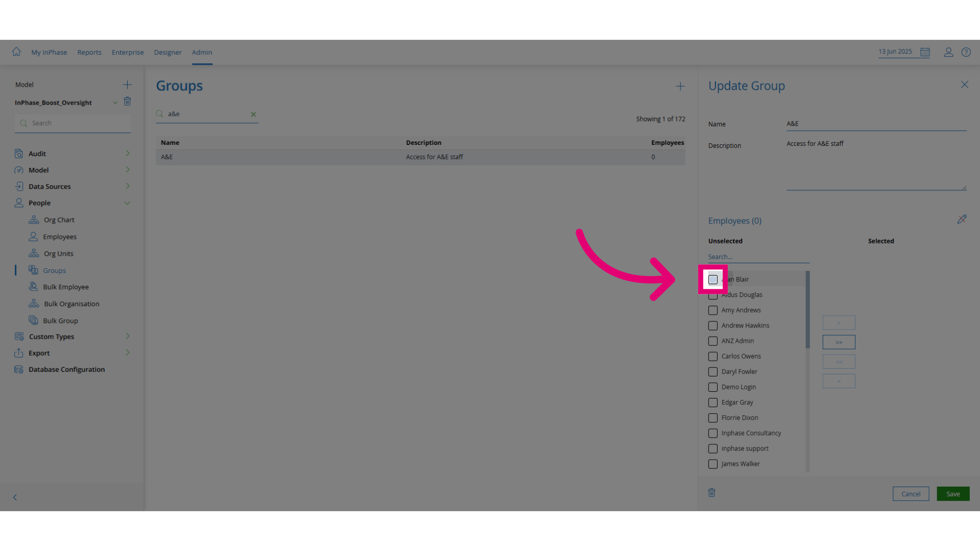This screenshot has width=980, height=551.
Task: Click the groups search magnifier icon
Action: 160,114
